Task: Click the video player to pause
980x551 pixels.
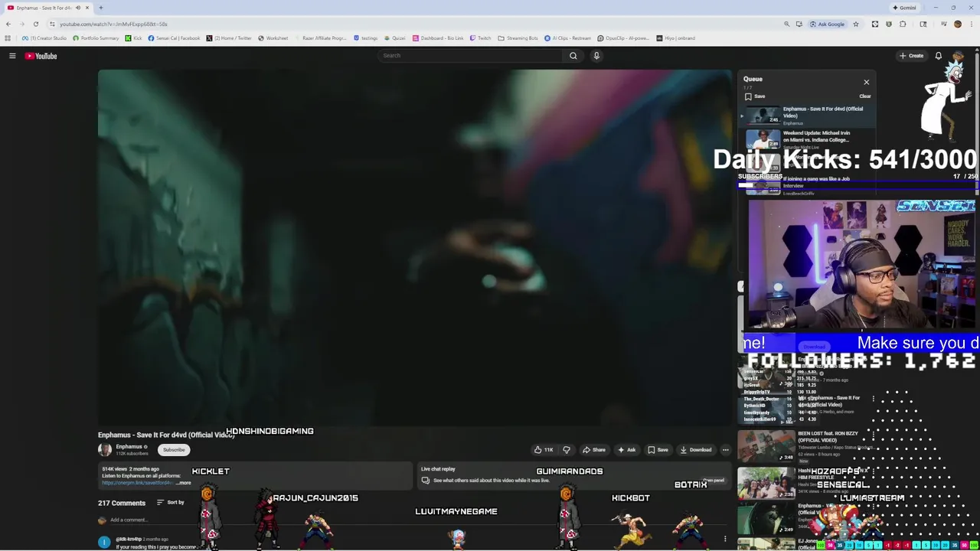Action: coord(414,247)
